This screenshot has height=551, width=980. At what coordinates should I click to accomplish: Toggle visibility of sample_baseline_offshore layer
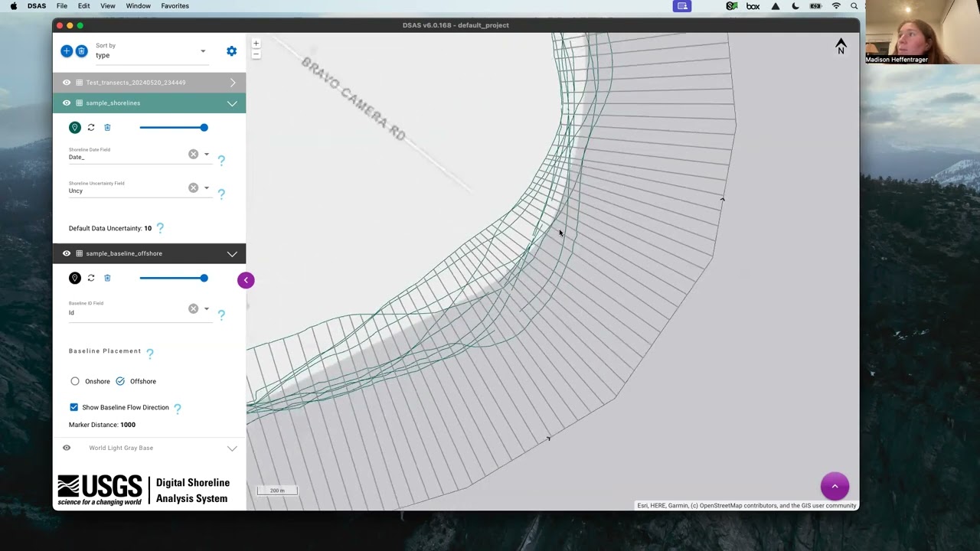coord(67,253)
